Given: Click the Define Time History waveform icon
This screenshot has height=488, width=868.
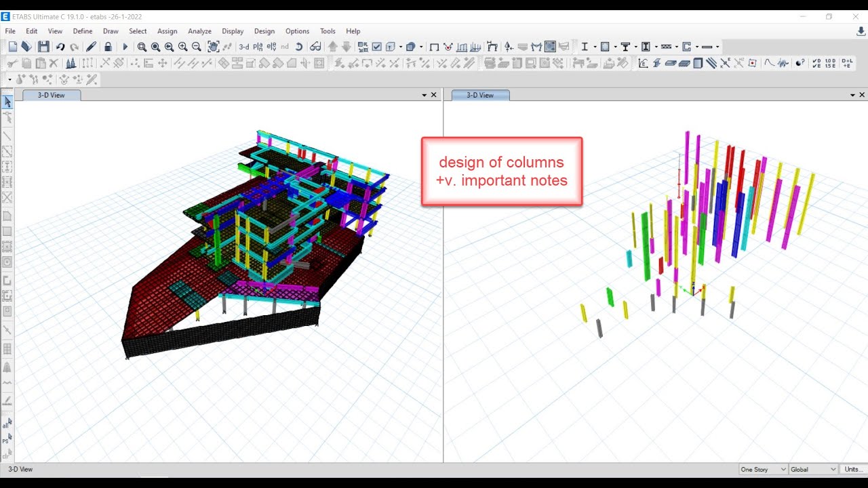Looking at the screenshot, I should click(x=784, y=63).
